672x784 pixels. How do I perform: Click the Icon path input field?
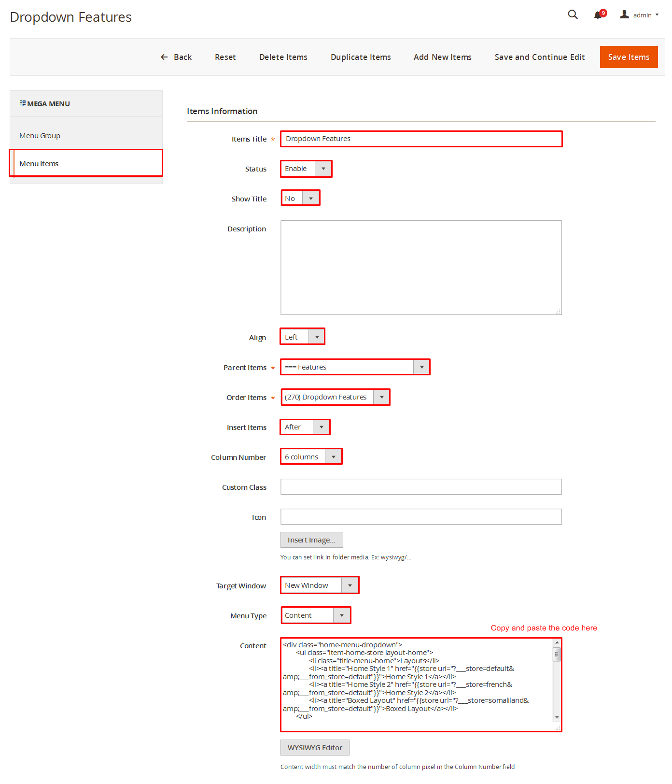point(421,517)
